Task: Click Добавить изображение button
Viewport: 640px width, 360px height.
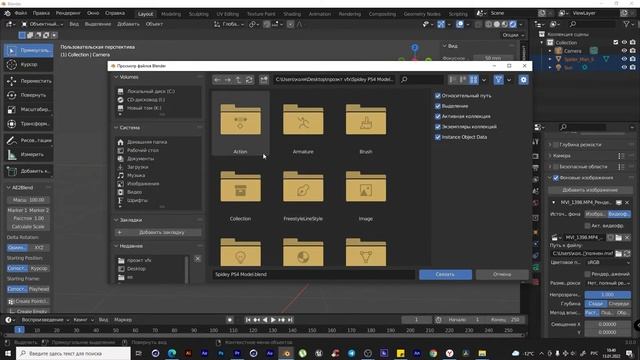Action: point(590,190)
